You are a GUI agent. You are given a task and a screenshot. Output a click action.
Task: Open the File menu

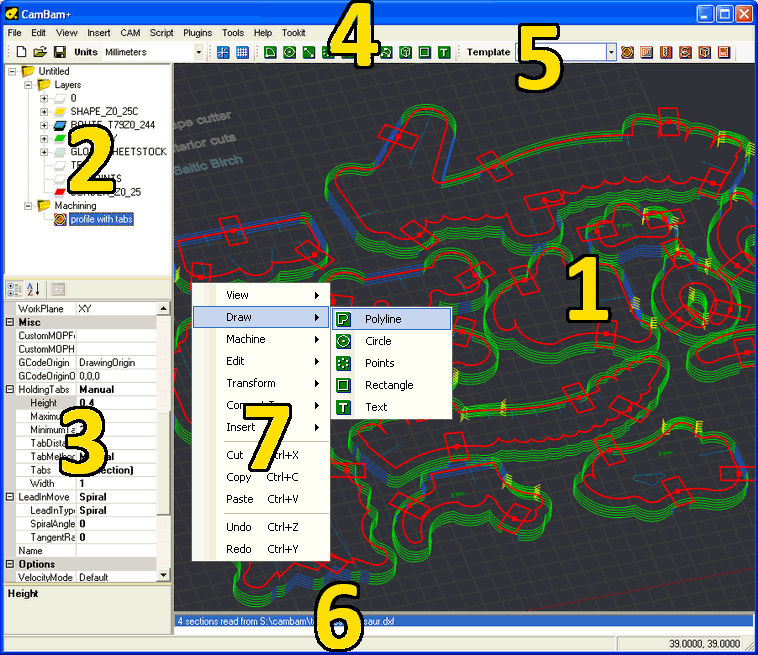click(15, 33)
